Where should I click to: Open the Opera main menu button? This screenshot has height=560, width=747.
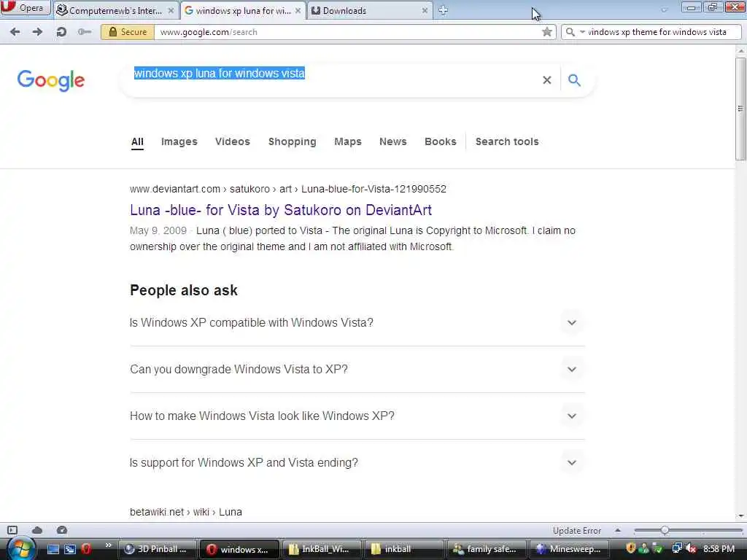(x=25, y=7)
